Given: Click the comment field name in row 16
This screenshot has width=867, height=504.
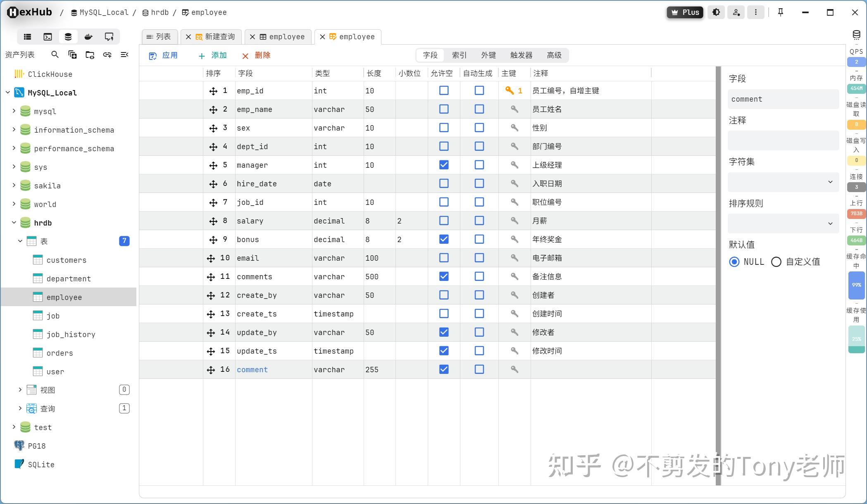Looking at the screenshot, I should tap(252, 369).
